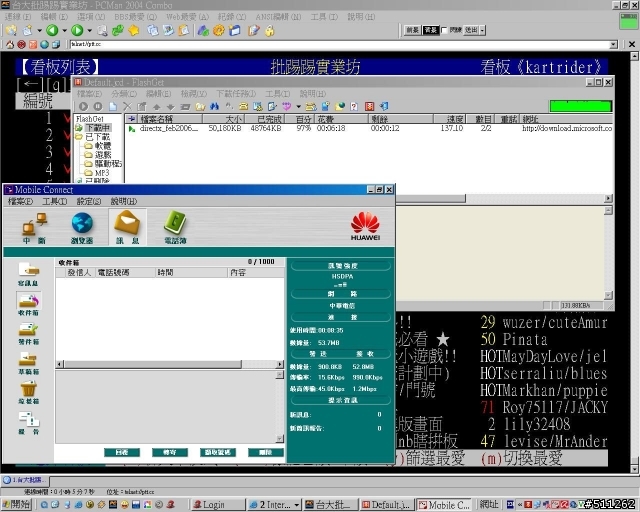Switch to 台大批... taskbar button
Viewport: 640px width, 512px height.
[x=331, y=505]
